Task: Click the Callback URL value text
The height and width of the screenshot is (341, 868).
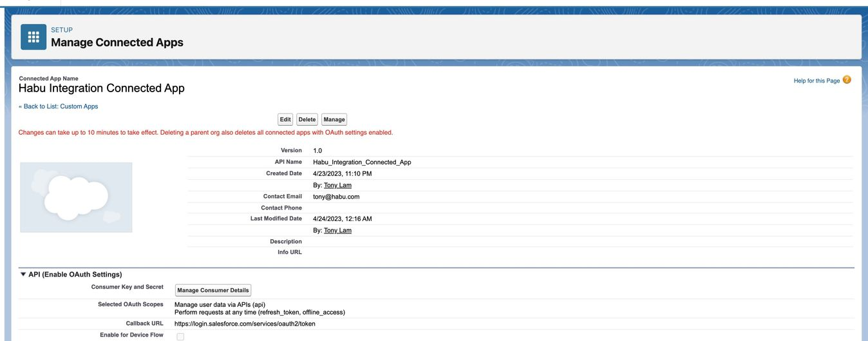Action: point(245,324)
